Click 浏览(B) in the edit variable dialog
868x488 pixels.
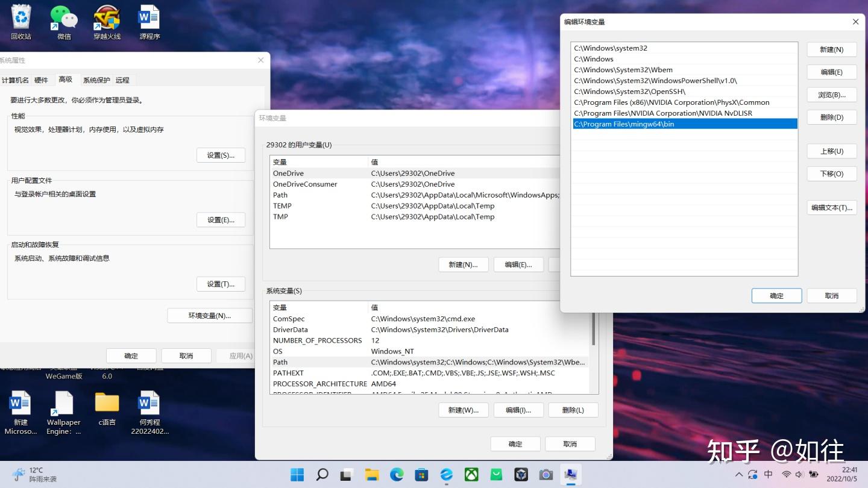click(831, 95)
